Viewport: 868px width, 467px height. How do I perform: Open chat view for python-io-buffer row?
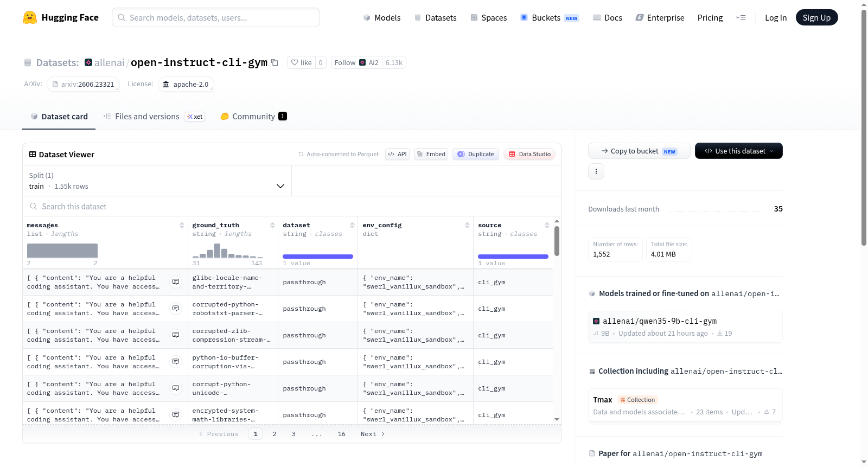[x=176, y=362]
